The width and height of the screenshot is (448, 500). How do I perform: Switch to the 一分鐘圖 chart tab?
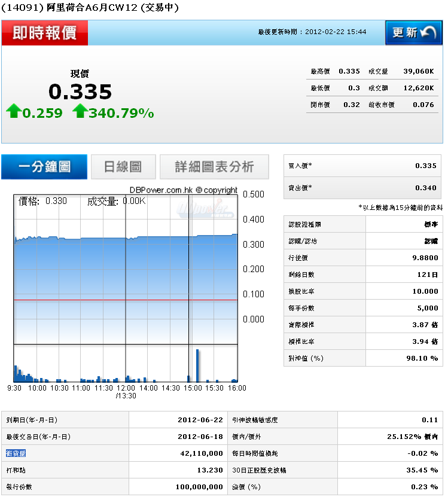coord(44,167)
